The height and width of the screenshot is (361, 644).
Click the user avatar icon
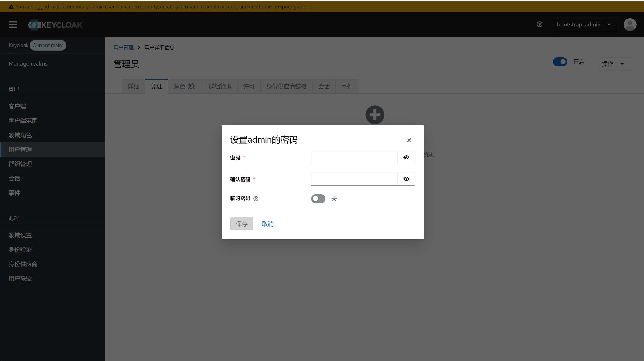[630, 25]
